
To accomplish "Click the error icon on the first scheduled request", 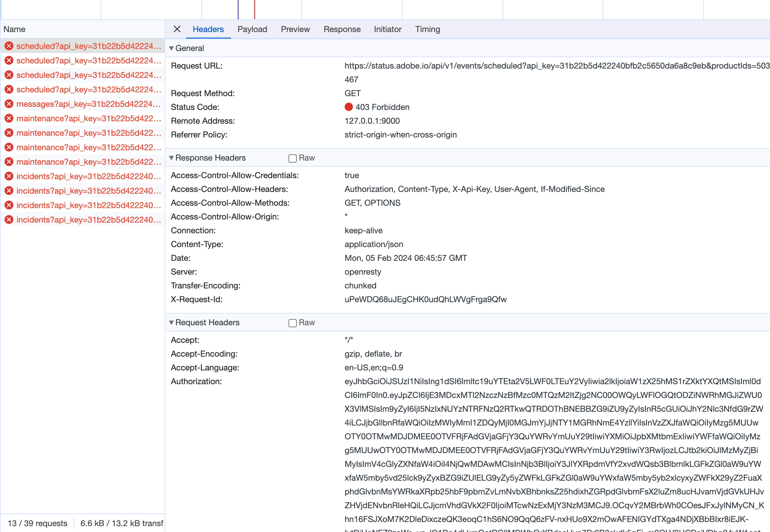I will coord(9,46).
